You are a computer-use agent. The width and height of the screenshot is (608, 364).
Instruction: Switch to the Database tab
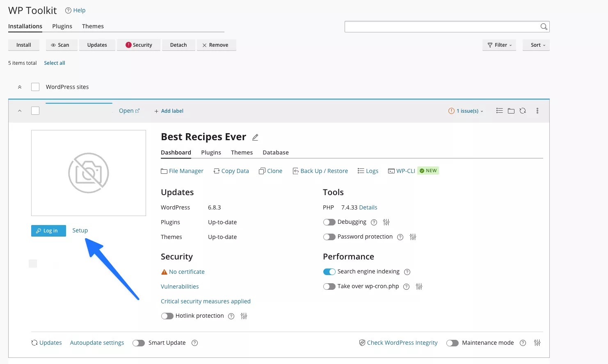coord(275,152)
